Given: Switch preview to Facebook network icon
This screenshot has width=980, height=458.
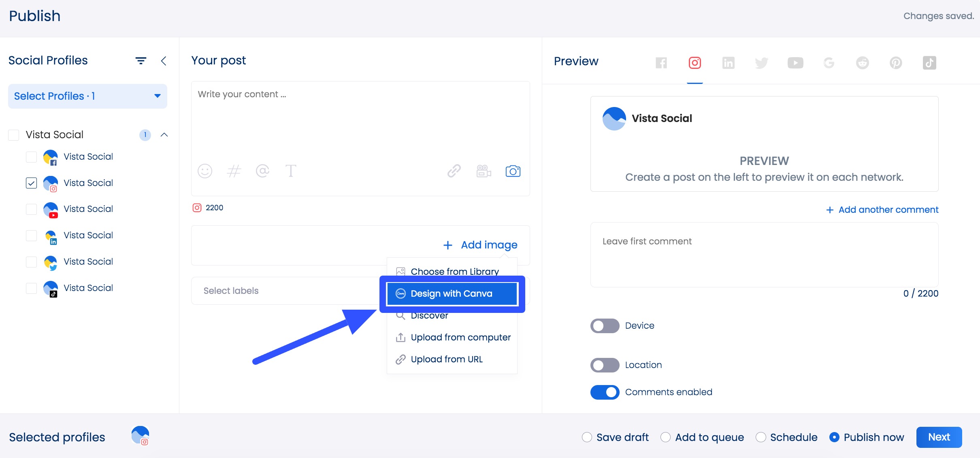Looking at the screenshot, I should tap(661, 63).
